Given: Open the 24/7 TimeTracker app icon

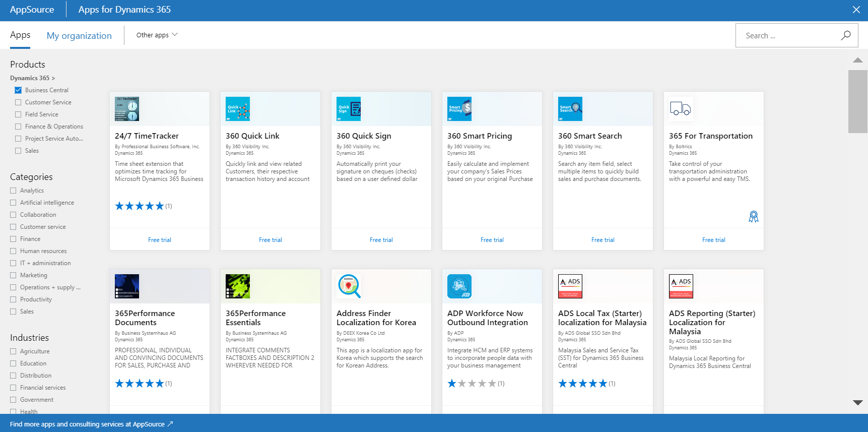Looking at the screenshot, I should (x=127, y=109).
